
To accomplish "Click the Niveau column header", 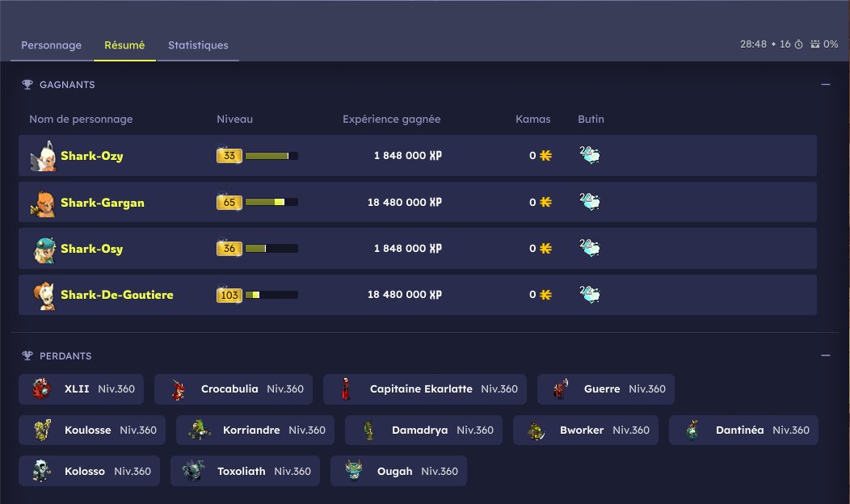I will [x=235, y=120].
